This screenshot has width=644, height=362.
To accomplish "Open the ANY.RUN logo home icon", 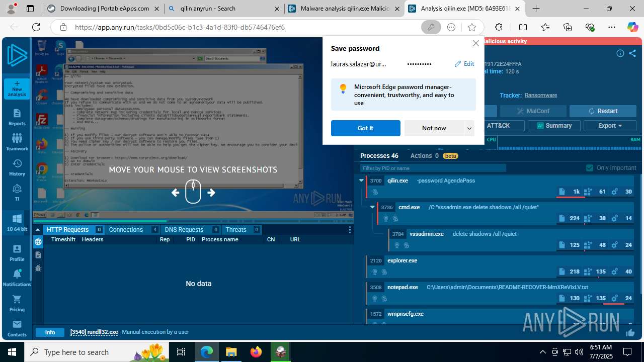I will tap(17, 55).
